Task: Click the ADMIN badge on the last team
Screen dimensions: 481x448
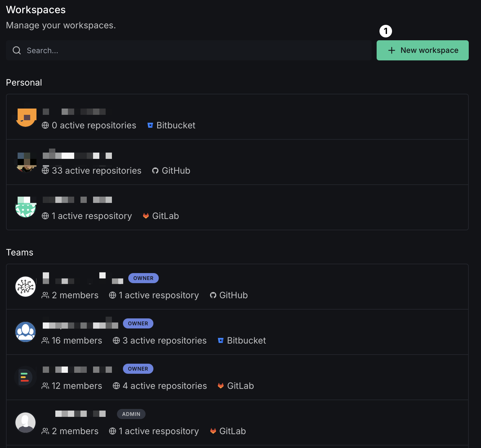Action: click(131, 414)
